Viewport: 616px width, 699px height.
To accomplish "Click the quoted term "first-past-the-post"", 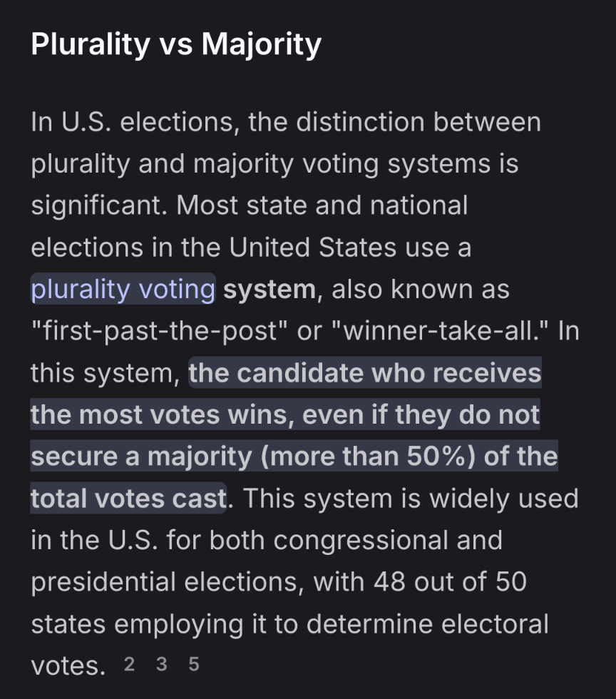I will (x=160, y=331).
